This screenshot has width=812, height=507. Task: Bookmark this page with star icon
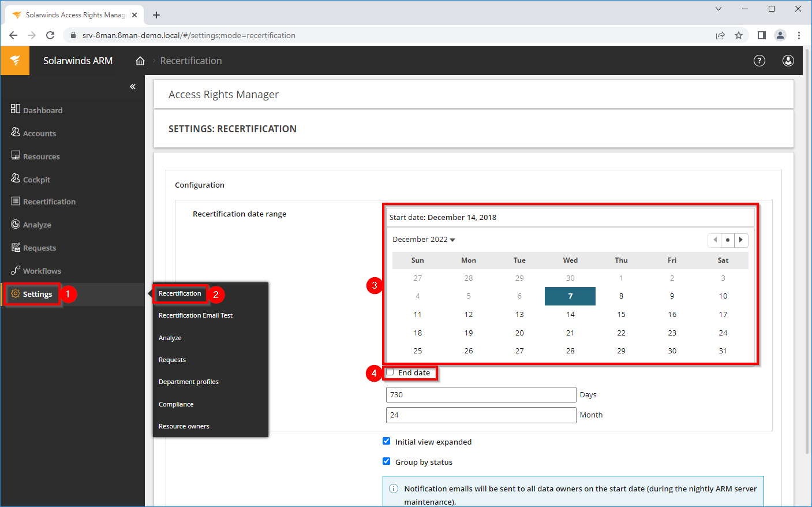click(x=738, y=35)
